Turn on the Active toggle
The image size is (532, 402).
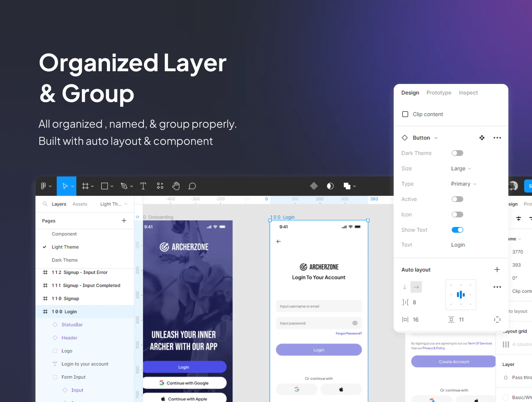(457, 199)
